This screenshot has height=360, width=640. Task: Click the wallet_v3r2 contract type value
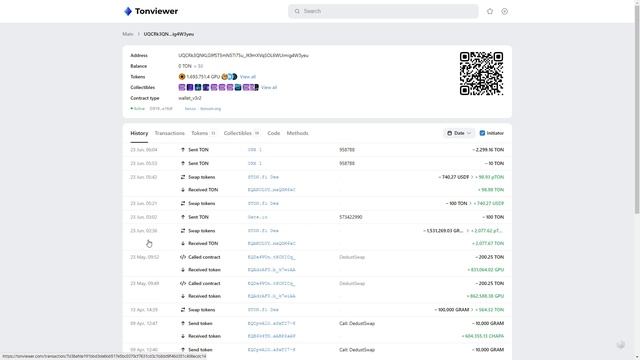click(x=190, y=98)
